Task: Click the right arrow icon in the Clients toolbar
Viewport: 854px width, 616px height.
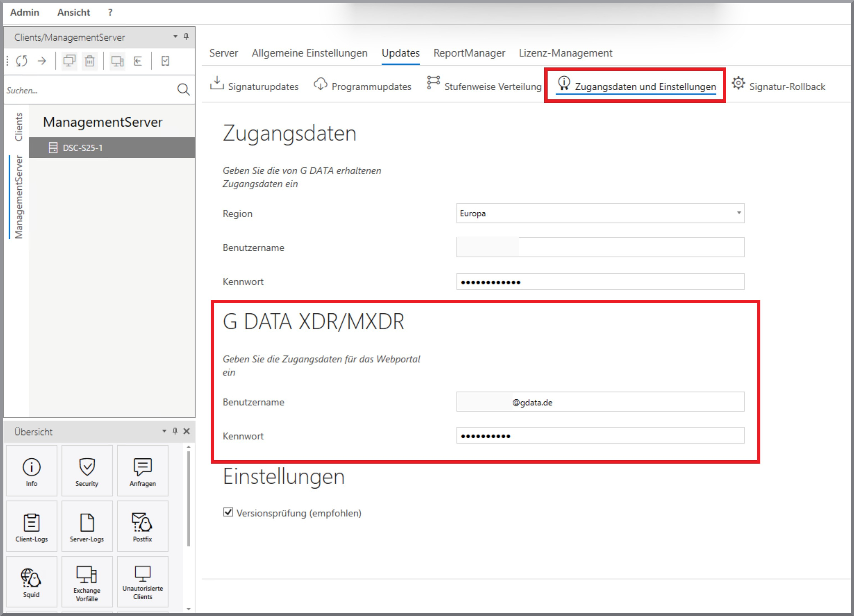Action: [42, 61]
